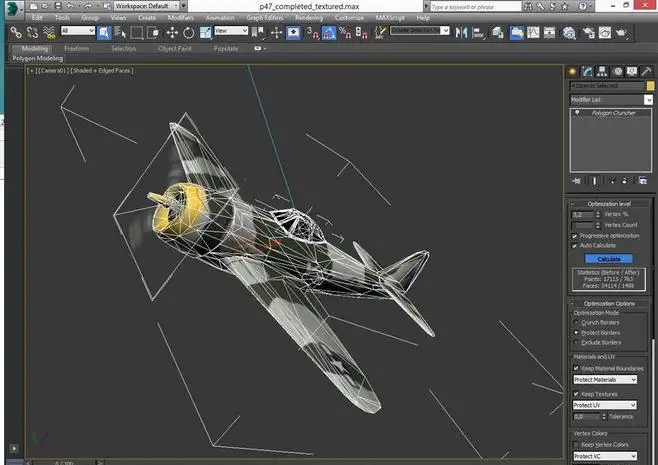Toggle the Keep Material Boundaries checkbox
The height and width of the screenshot is (465, 658).
tap(576, 368)
